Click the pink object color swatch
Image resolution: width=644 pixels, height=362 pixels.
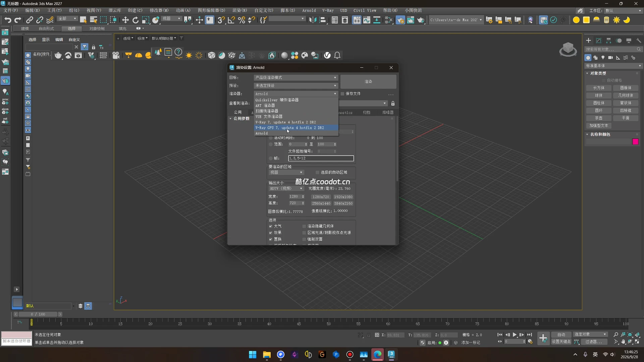(635, 142)
